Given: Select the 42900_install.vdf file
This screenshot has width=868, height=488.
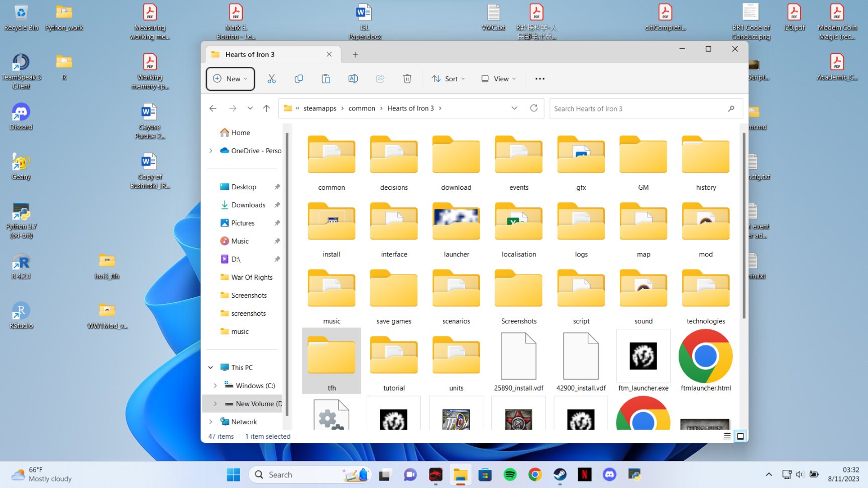Looking at the screenshot, I should click(x=581, y=361).
